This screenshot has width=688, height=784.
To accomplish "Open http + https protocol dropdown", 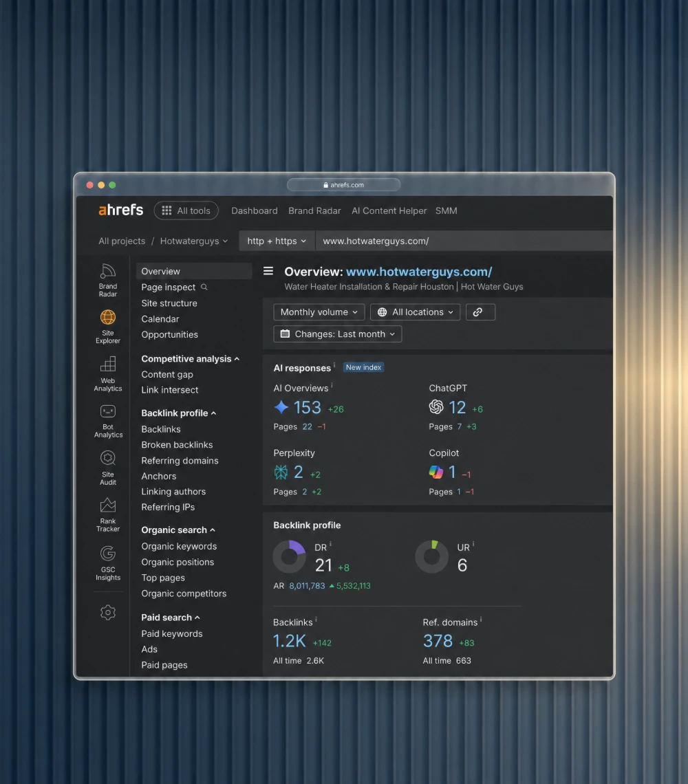I will tap(277, 241).
